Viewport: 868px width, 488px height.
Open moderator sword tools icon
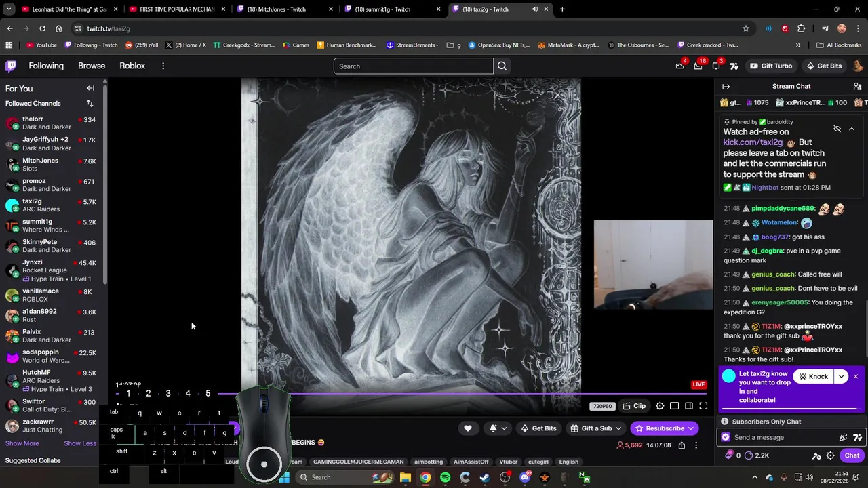point(816,455)
